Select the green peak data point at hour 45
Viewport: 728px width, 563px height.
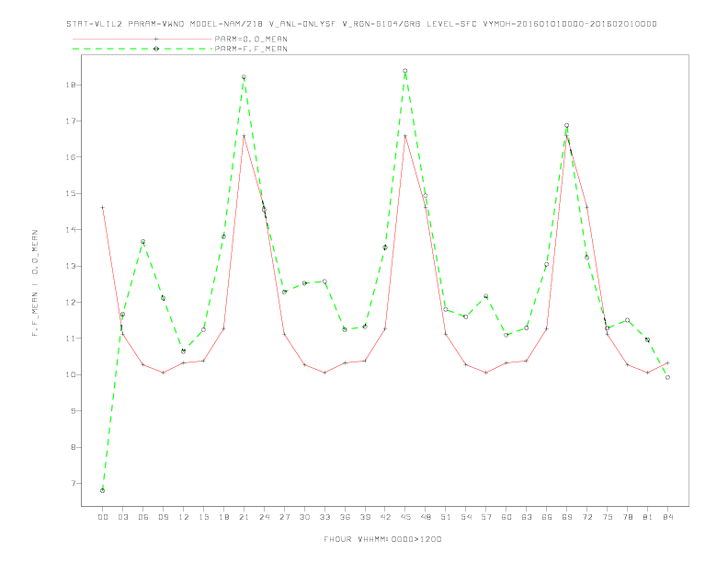click(405, 71)
